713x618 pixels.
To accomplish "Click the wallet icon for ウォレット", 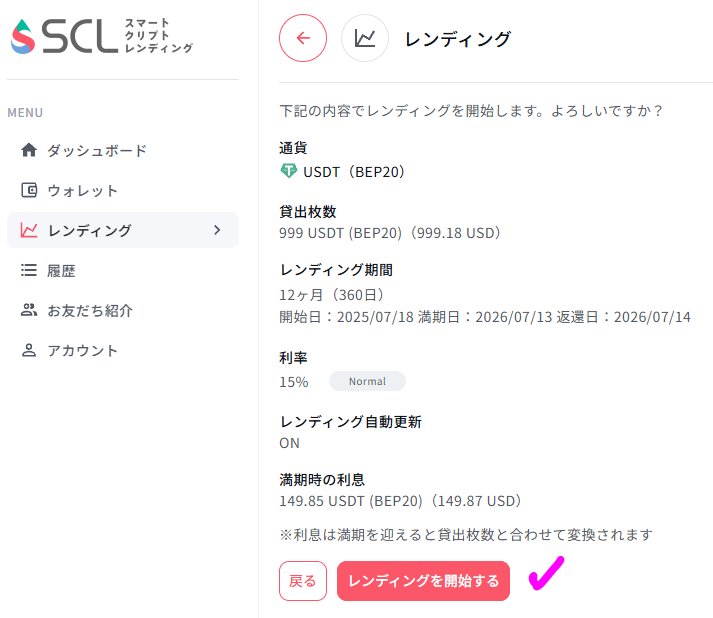I will click(29, 190).
